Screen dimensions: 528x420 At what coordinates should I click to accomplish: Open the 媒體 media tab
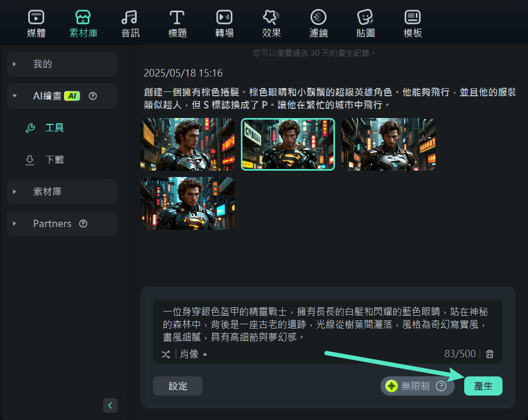(36, 23)
